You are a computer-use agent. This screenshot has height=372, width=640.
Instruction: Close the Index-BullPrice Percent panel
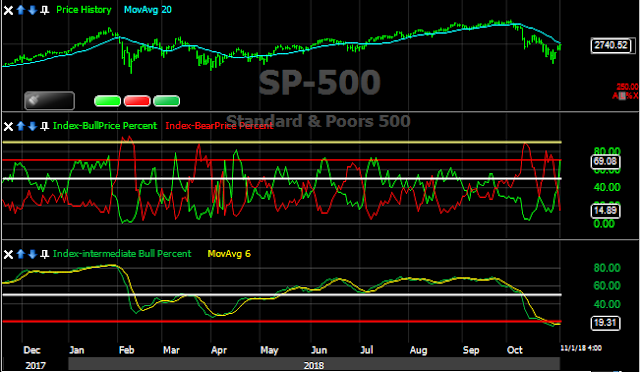click(8, 126)
